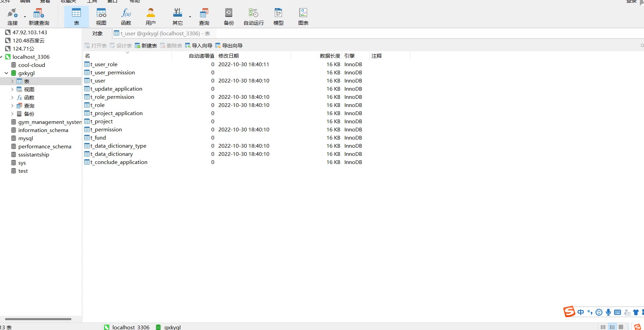Image resolution: width=644 pixels, height=330 pixels.
Task: Expand the 查询 node under gxkygl
Action: point(12,106)
